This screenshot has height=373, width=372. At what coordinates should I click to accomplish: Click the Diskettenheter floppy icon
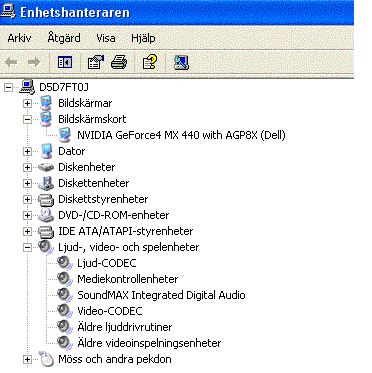(46, 183)
